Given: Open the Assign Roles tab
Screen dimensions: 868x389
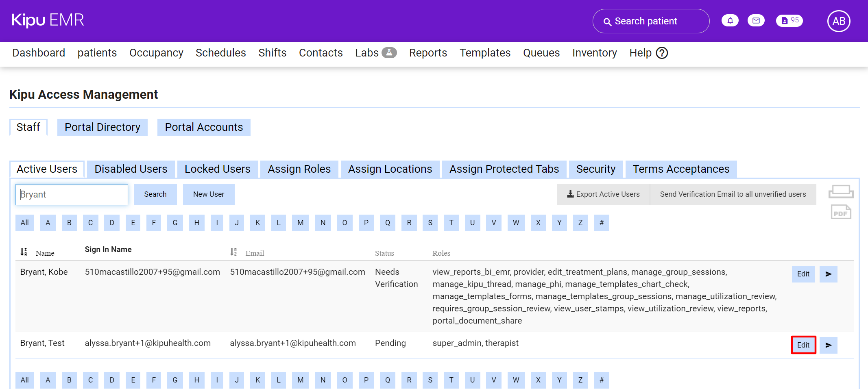Looking at the screenshot, I should [299, 169].
